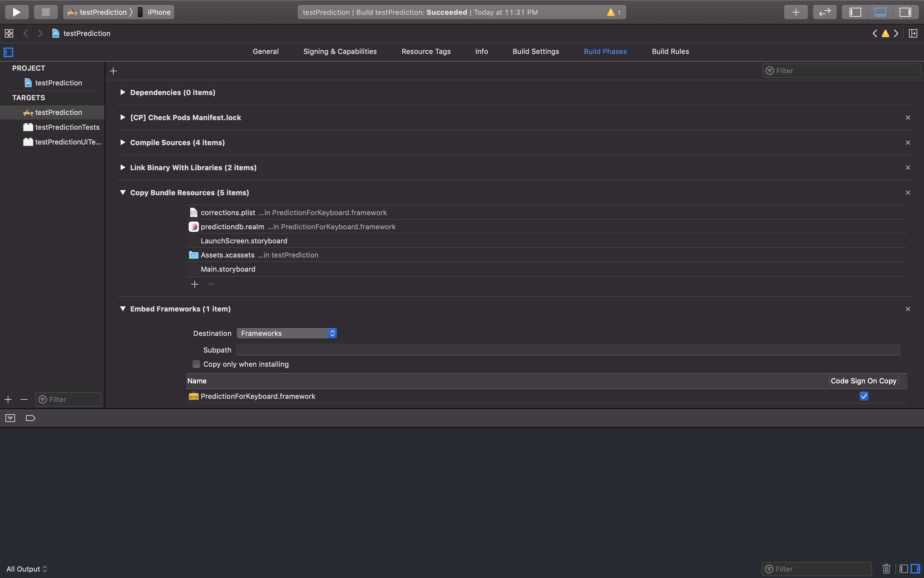Screen dimensions: 924x578
Task: Select corrections.plist resource
Action: pos(546,213)
